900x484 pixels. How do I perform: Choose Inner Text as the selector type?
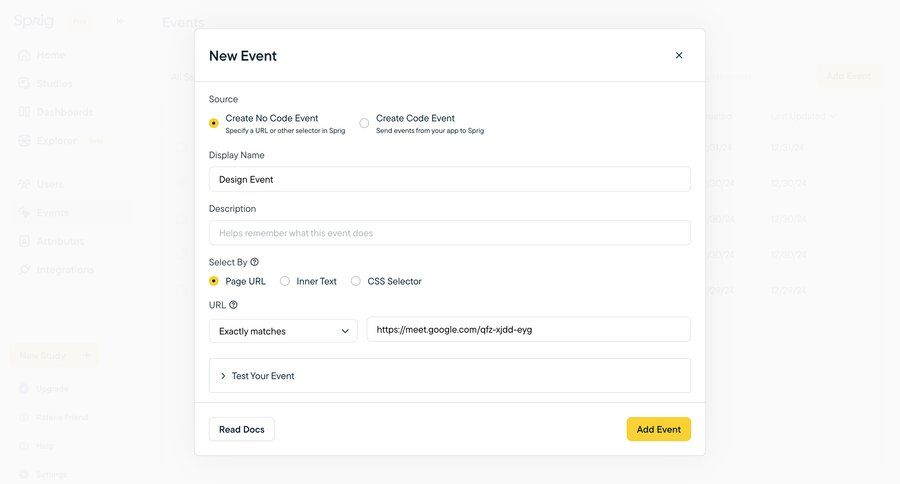tap(285, 281)
